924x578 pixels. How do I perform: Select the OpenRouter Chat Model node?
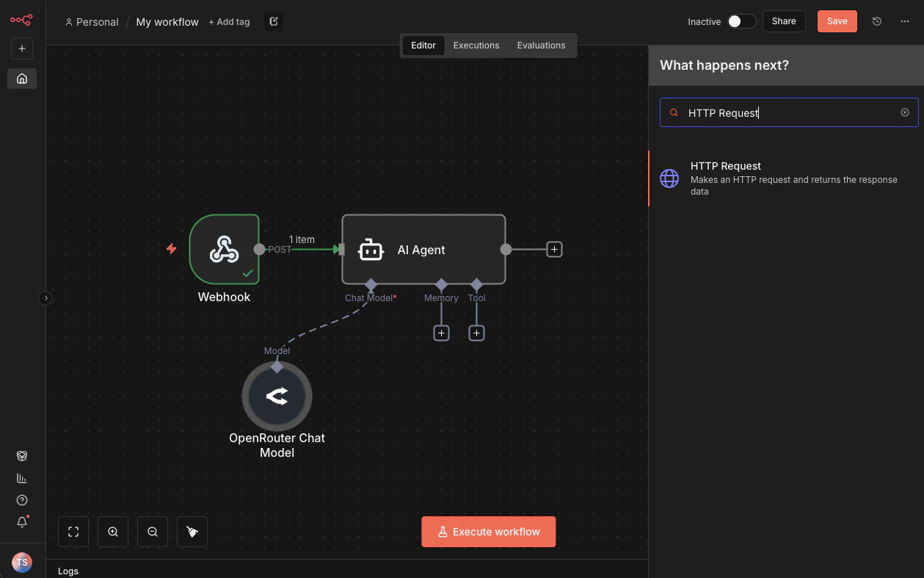pyautogui.click(x=277, y=396)
